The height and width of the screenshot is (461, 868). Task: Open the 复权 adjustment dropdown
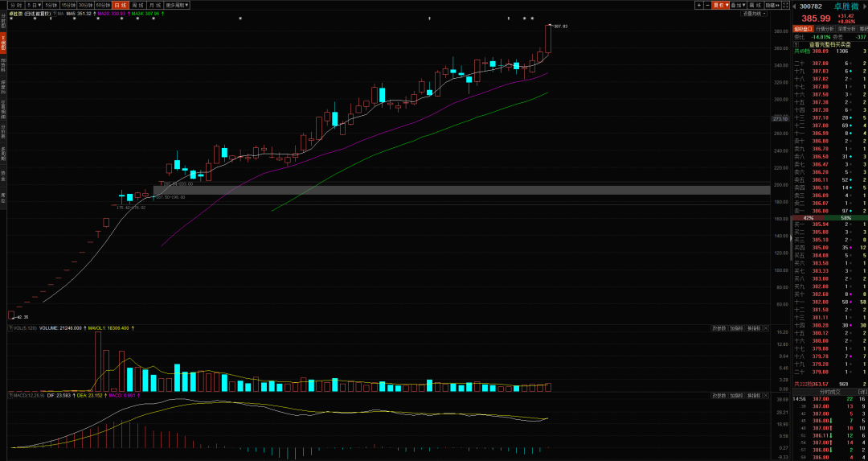(x=721, y=5)
